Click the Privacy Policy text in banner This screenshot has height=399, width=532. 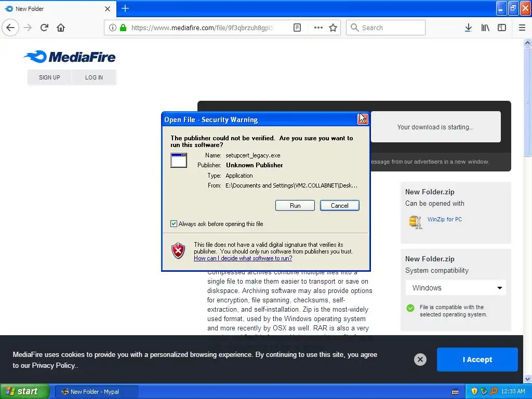pos(53,365)
